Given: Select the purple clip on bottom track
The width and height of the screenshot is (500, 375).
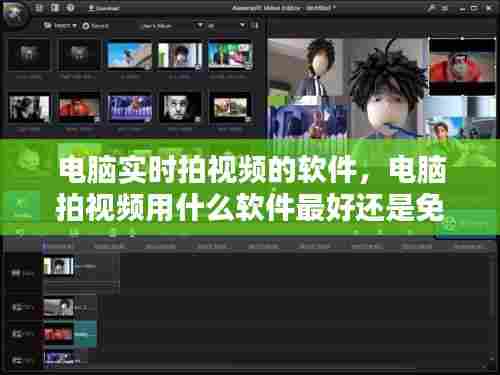Looking at the screenshot, I should point(61,359).
